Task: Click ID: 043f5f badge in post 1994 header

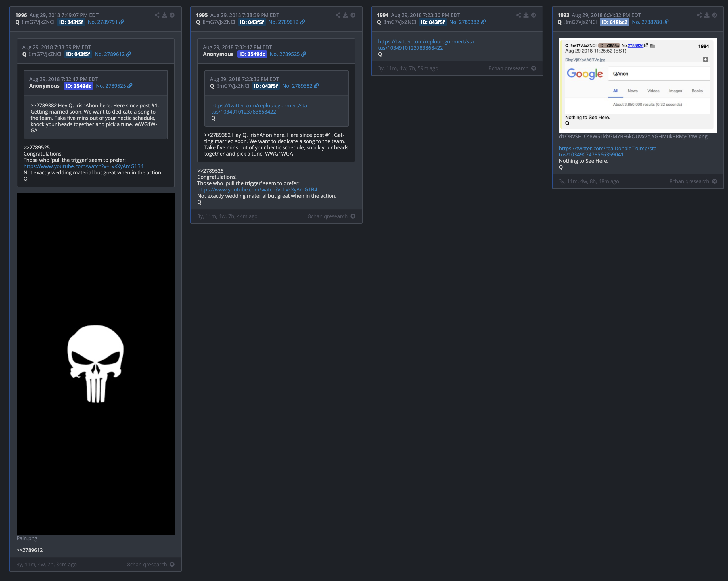Action: click(x=432, y=22)
